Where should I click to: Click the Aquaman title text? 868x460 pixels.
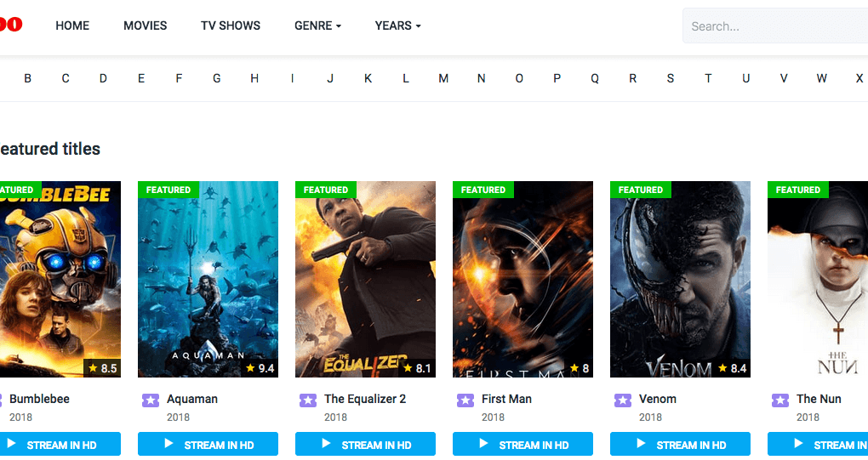click(x=192, y=399)
